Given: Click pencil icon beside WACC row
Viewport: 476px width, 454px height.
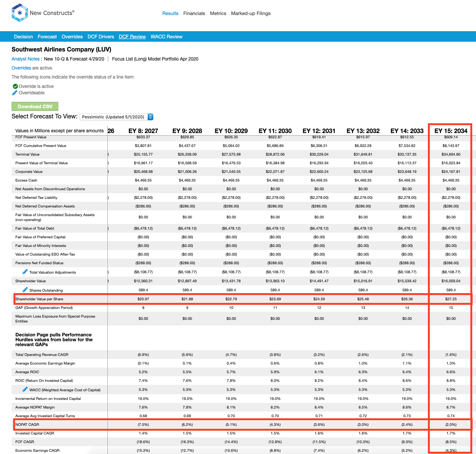Looking at the screenshot, I should (x=25, y=389).
